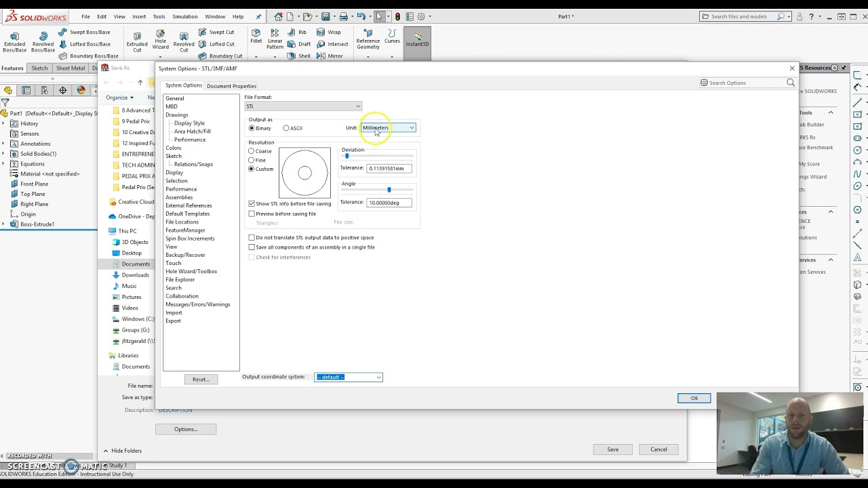Image resolution: width=868 pixels, height=488 pixels.
Task: Switch to the Document Properties tab
Action: [231, 86]
